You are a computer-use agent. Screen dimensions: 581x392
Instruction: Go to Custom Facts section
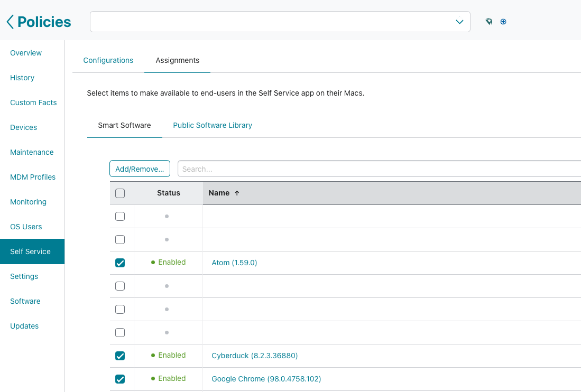[x=33, y=102]
